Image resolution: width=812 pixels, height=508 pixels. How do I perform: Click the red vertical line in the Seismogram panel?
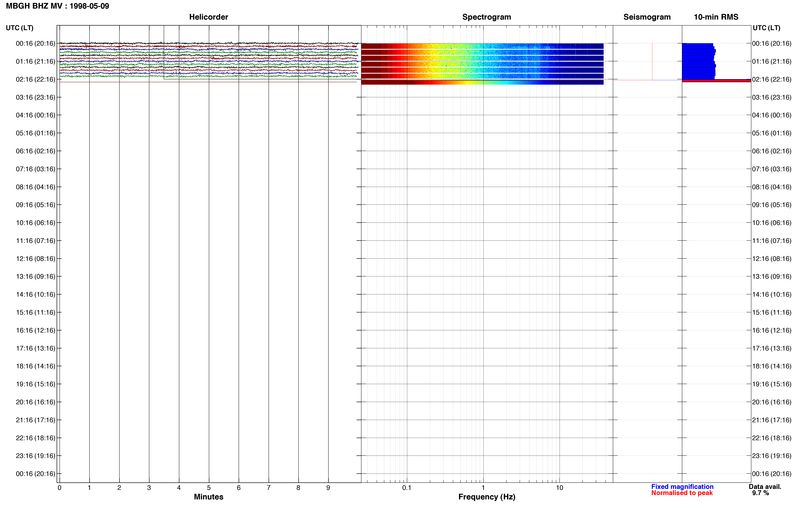tap(652, 61)
